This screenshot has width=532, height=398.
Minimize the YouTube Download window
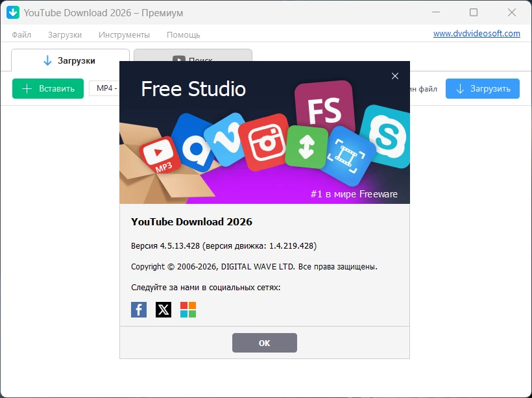point(436,12)
